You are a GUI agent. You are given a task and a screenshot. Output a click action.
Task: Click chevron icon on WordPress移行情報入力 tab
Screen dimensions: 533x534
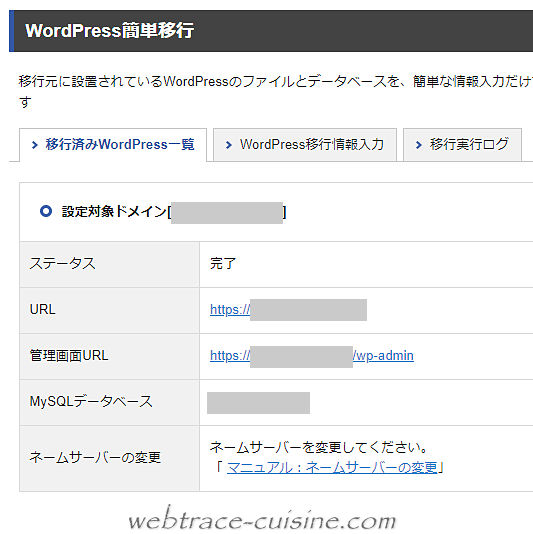[229, 145]
